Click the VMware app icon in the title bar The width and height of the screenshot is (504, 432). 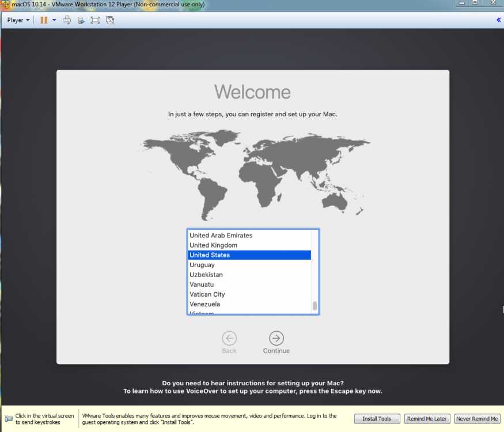point(5,5)
